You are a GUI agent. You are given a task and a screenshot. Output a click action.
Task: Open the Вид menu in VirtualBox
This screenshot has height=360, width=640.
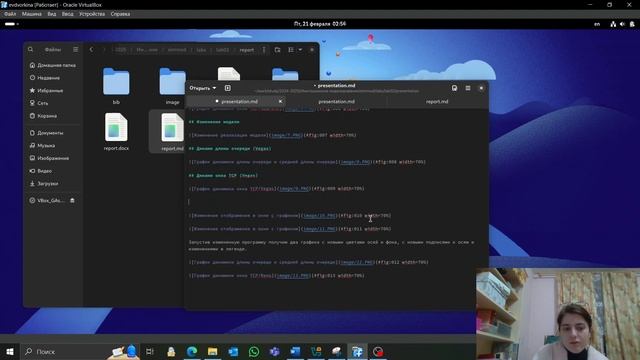click(52, 14)
